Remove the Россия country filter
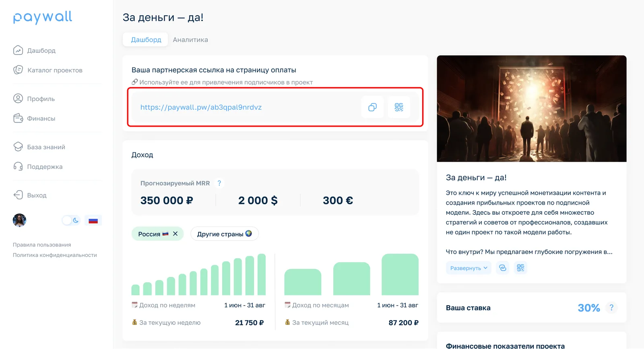 (x=175, y=234)
